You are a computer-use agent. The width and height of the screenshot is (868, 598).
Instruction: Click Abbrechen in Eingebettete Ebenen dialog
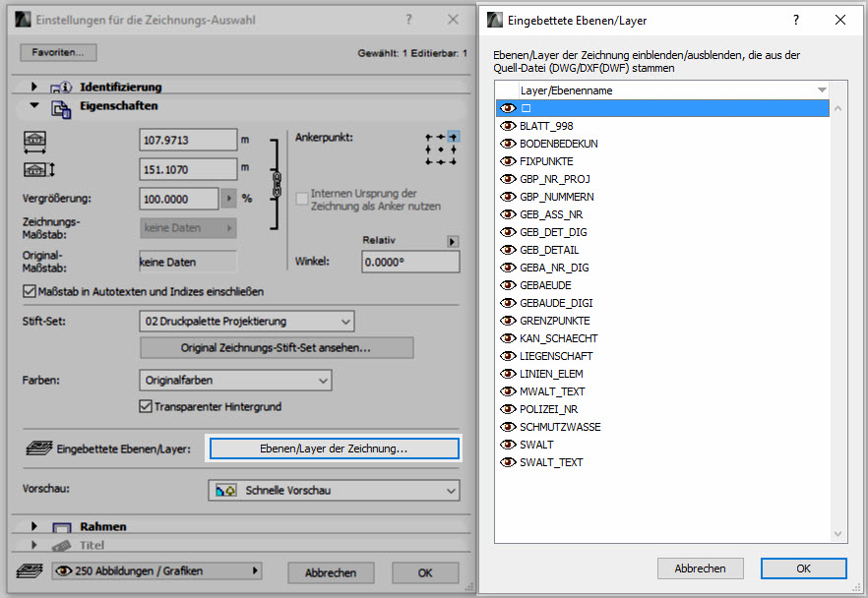pyautogui.click(x=701, y=568)
